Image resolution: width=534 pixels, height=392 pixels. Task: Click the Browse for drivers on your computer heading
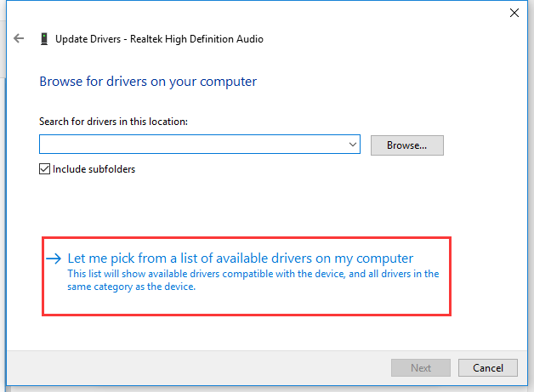(x=148, y=82)
